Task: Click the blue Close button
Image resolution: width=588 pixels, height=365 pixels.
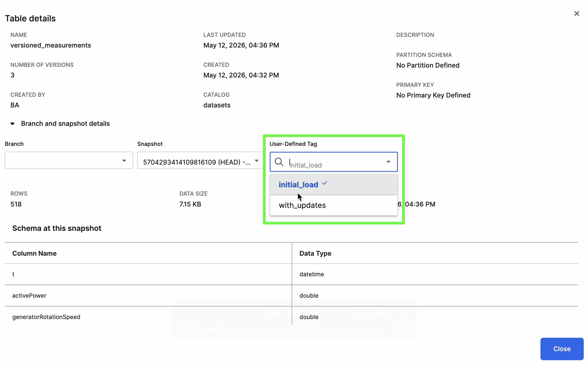Action: (x=562, y=349)
